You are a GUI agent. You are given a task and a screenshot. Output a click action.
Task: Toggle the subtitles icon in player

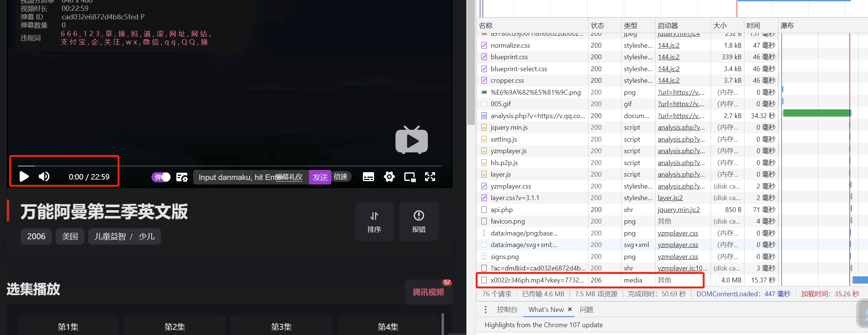368,177
